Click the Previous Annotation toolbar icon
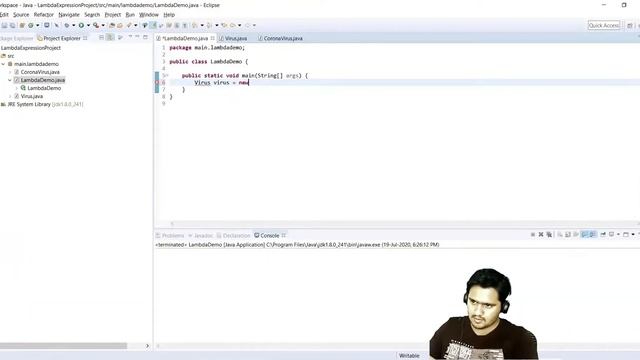The image size is (640, 360). pos(209,25)
